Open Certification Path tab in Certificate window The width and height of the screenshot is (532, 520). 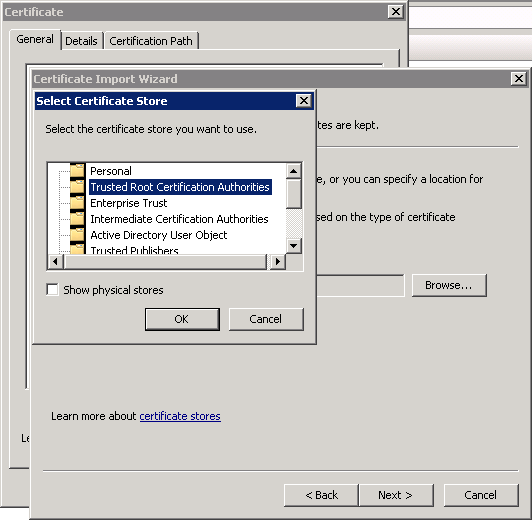click(x=151, y=41)
